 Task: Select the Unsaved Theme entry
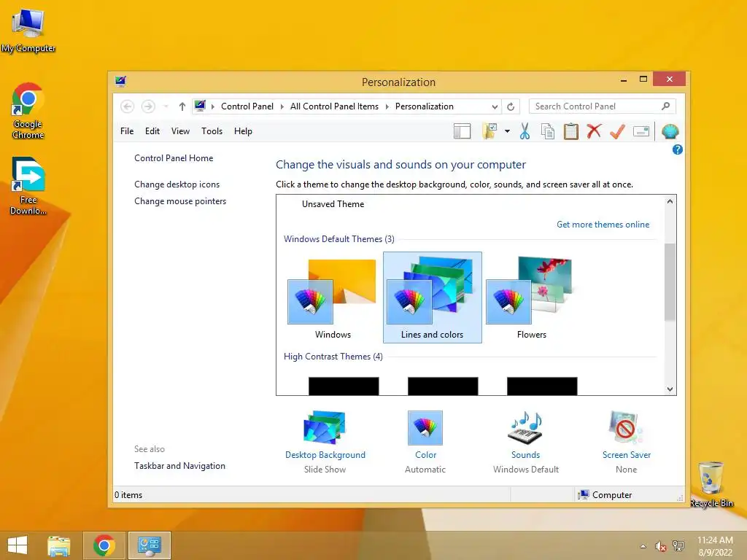coord(333,204)
